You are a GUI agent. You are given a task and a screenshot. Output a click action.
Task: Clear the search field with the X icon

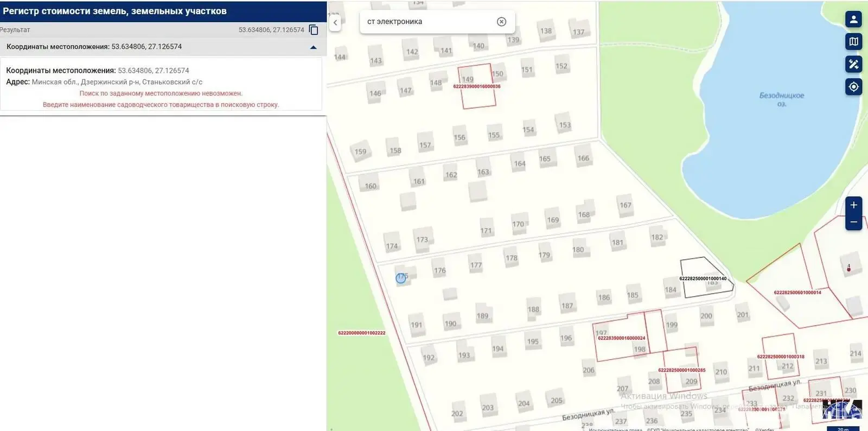(x=501, y=22)
